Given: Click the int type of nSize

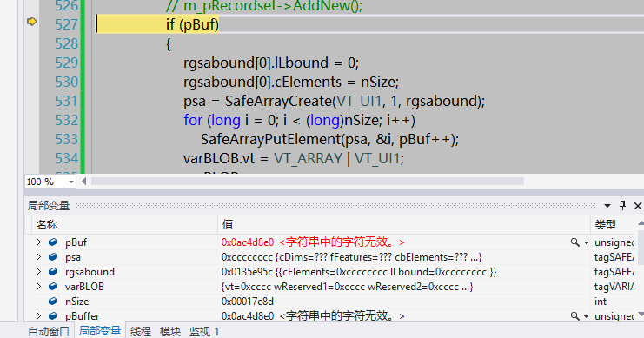Looking at the screenshot, I should (x=601, y=302).
